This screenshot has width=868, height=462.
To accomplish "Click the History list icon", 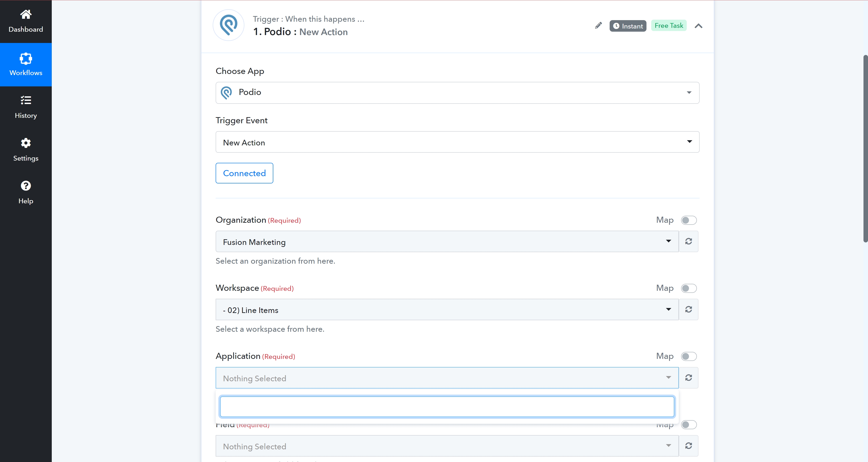I will coord(26,100).
